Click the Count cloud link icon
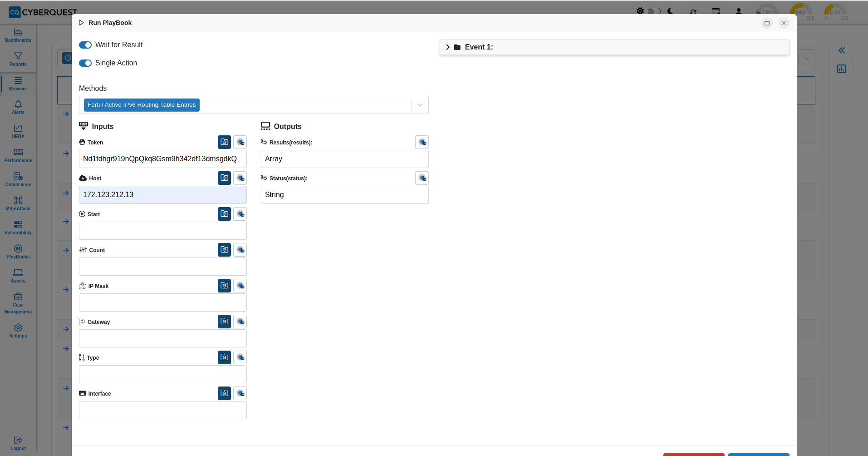Screen dimensions: 868x456 click(x=240, y=250)
